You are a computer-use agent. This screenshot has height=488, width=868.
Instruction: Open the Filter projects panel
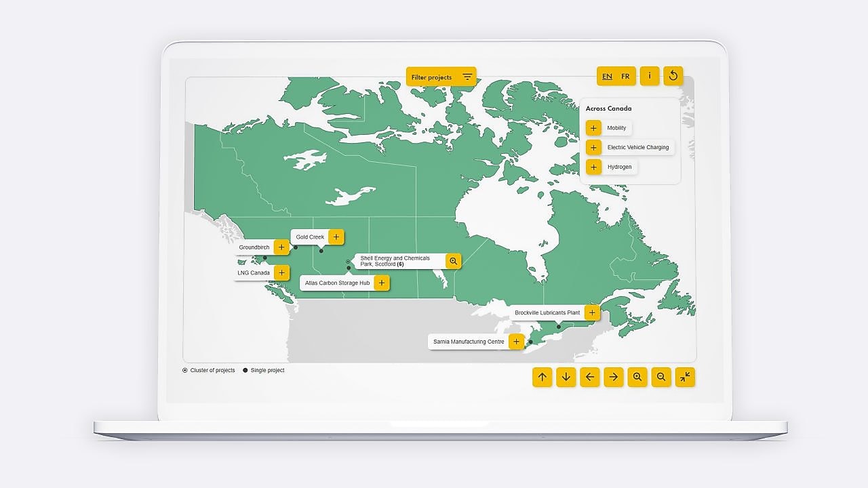[440, 76]
